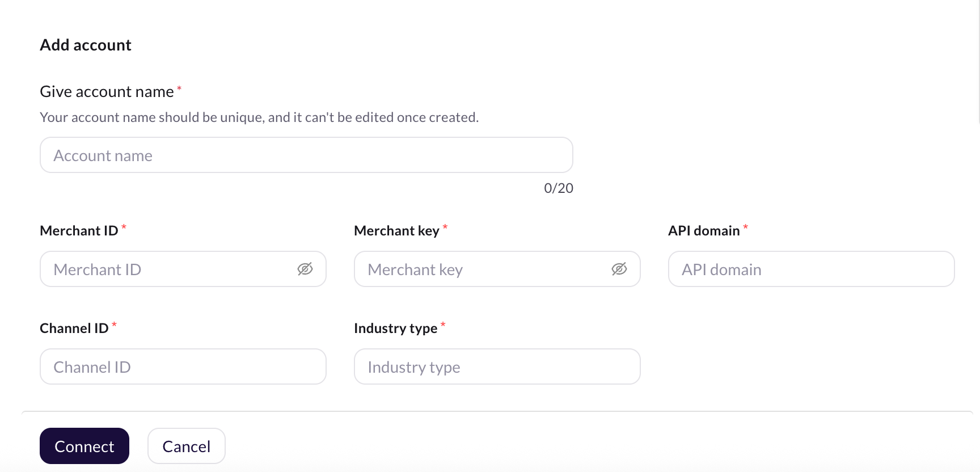This screenshot has height=472, width=980.
Task: Click the 'API domain' label
Action: [x=704, y=230]
